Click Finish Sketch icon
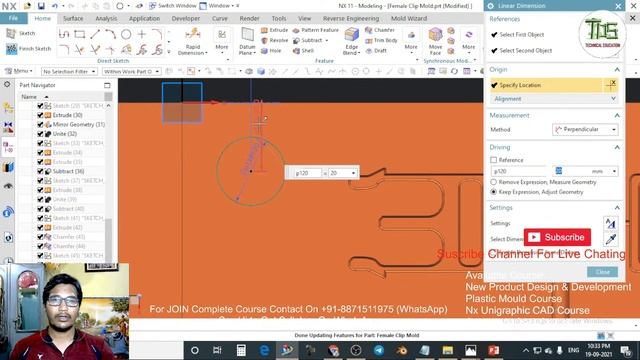Image resolution: width=640 pixels, height=360 pixels. pyautogui.click(x=11, y=49)
